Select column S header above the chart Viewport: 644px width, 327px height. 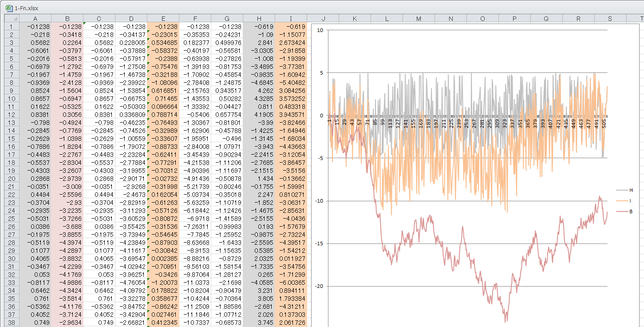coord(610,18)
